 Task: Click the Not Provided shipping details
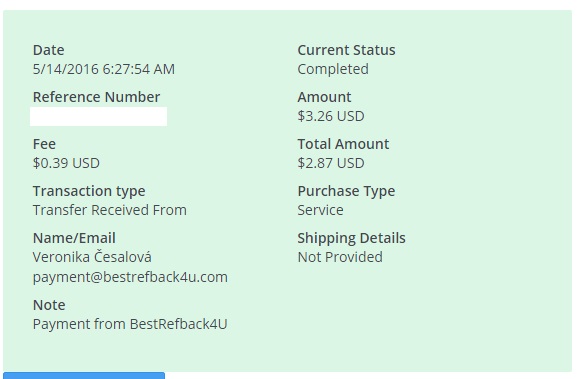click(x=340, y=257)
